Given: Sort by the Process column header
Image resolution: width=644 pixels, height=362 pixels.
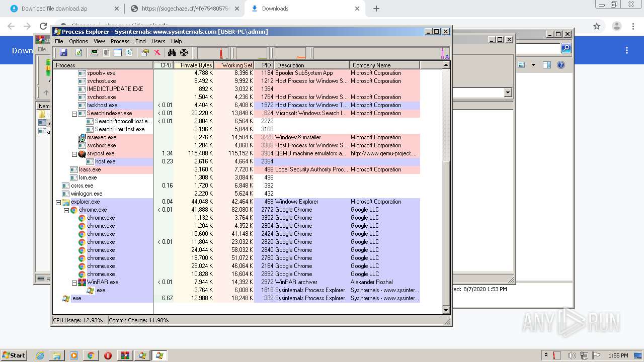Looking at the screenshot, I should 103,65.
